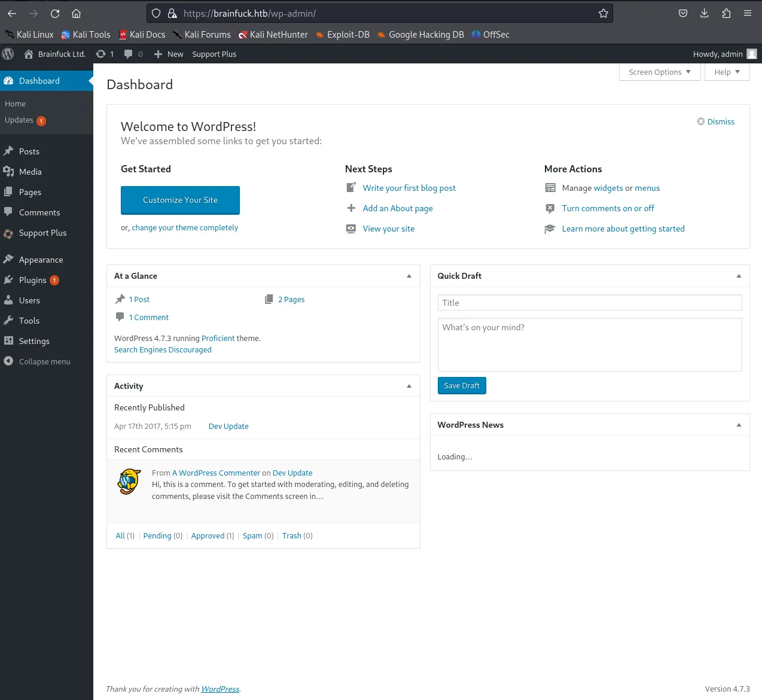762x700 pixels.
Task: Open the Search Engines Discouraged link
Action: (163, 350)
